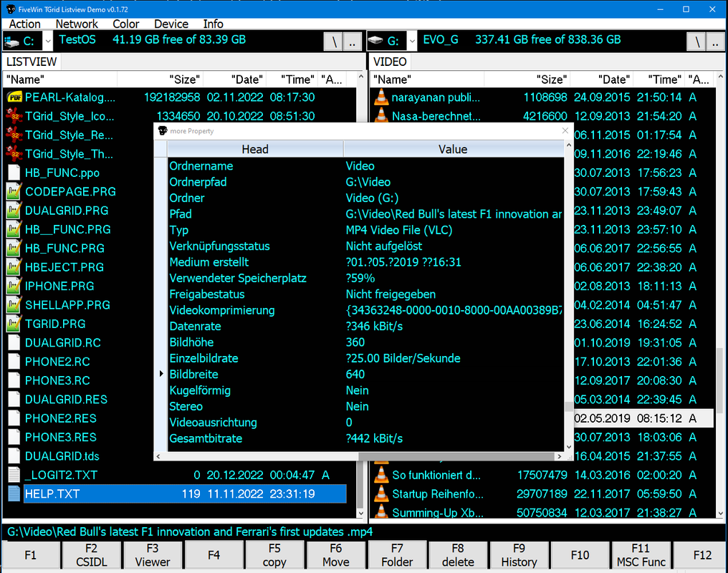Open the right G: drive dropdown
The image size is (728, 573).
click(x=412, y=42)
